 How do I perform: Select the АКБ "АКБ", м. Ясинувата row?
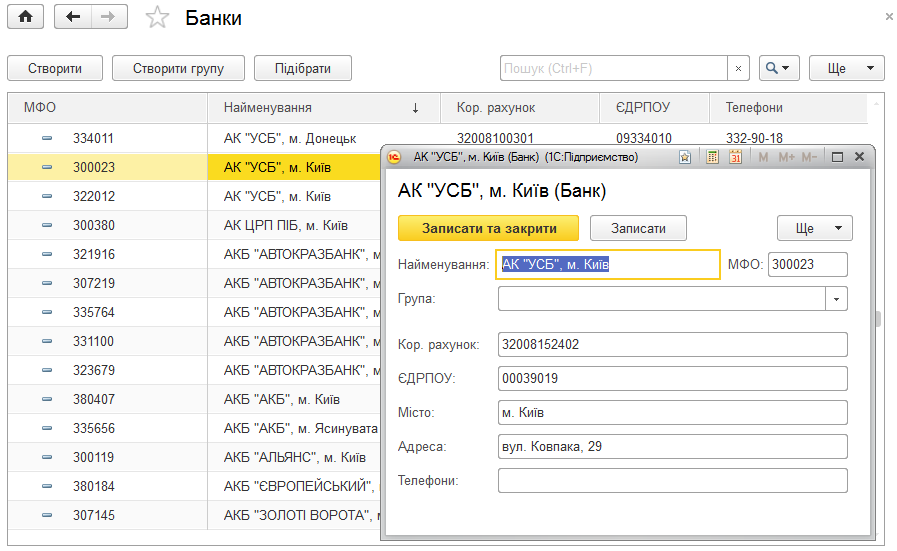pos(195,429)
